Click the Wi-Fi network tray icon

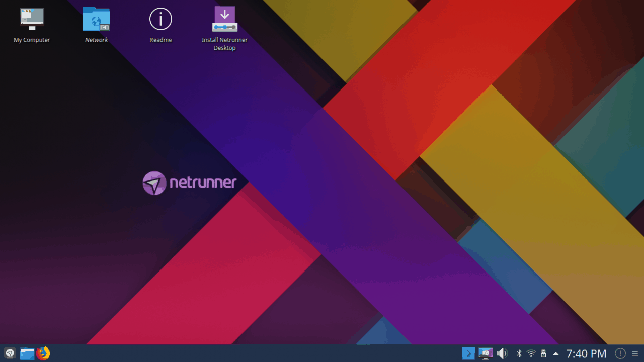coord(531,353)
